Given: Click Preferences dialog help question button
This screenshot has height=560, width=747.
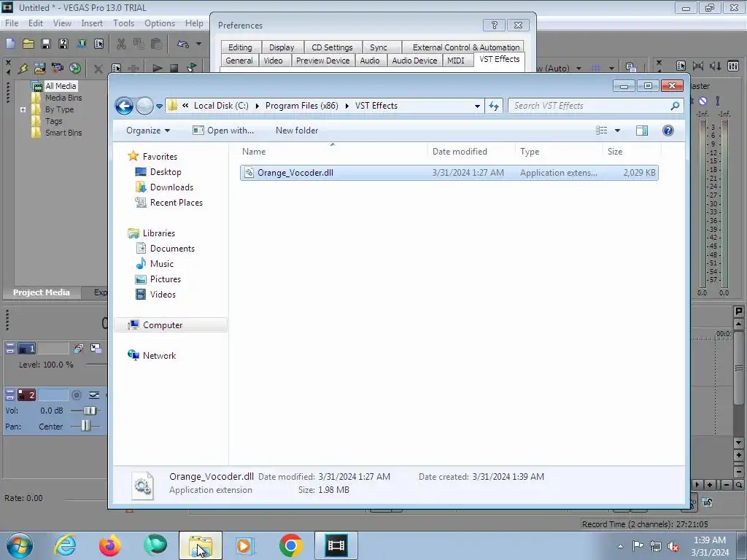Looking at the screenshot, I should [494, 25].
